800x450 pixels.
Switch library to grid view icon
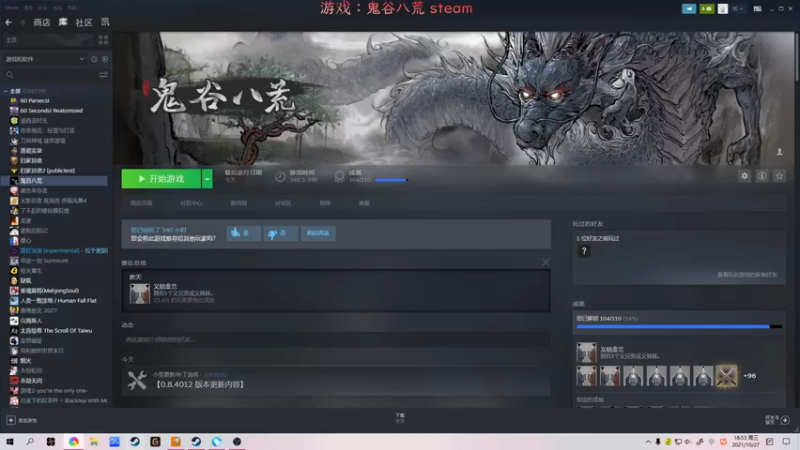tap(103, 40)
